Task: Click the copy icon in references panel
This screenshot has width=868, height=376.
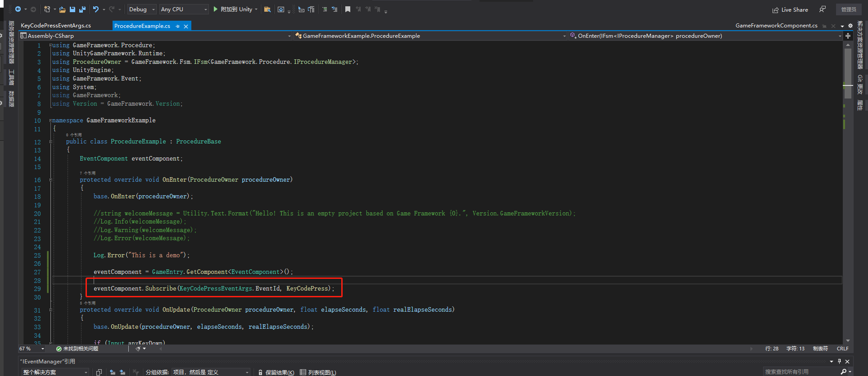Action: click(x=99, y=372)
